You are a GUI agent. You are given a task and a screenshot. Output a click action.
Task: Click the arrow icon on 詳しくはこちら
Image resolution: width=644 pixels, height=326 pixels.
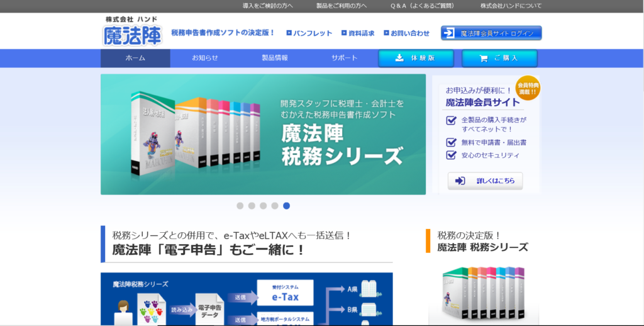pos(460,181)
